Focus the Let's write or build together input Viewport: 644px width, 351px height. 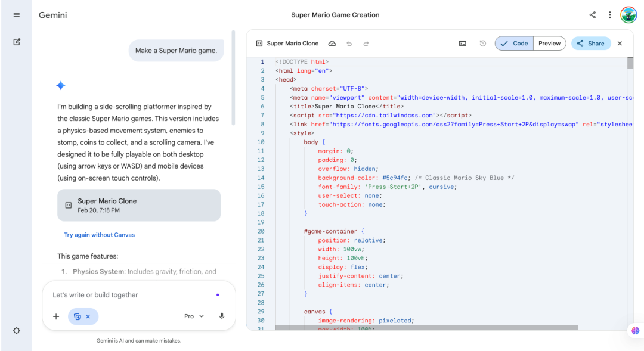pyautogui.click(x=131, y=295)
